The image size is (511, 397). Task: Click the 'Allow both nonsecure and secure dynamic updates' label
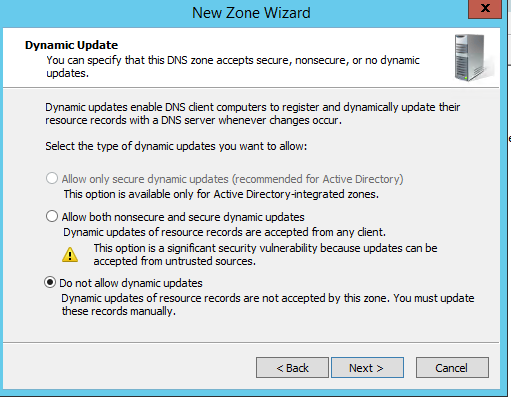183,217
